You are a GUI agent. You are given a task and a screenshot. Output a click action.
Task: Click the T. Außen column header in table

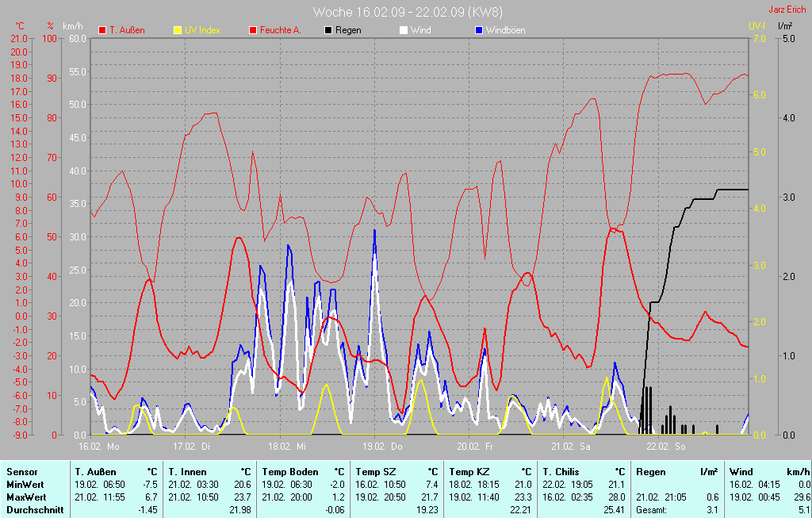point(96,472)
